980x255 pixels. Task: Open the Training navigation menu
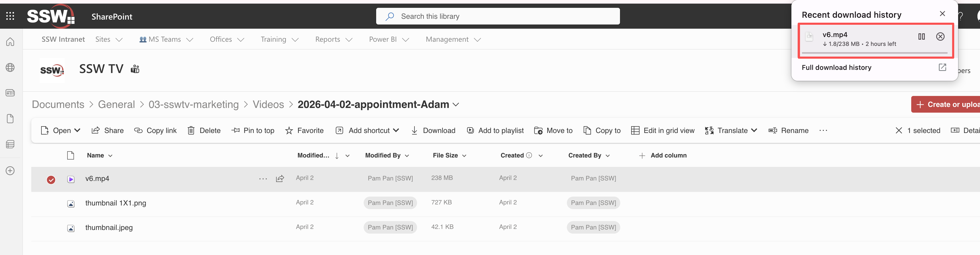coord(279,40)
